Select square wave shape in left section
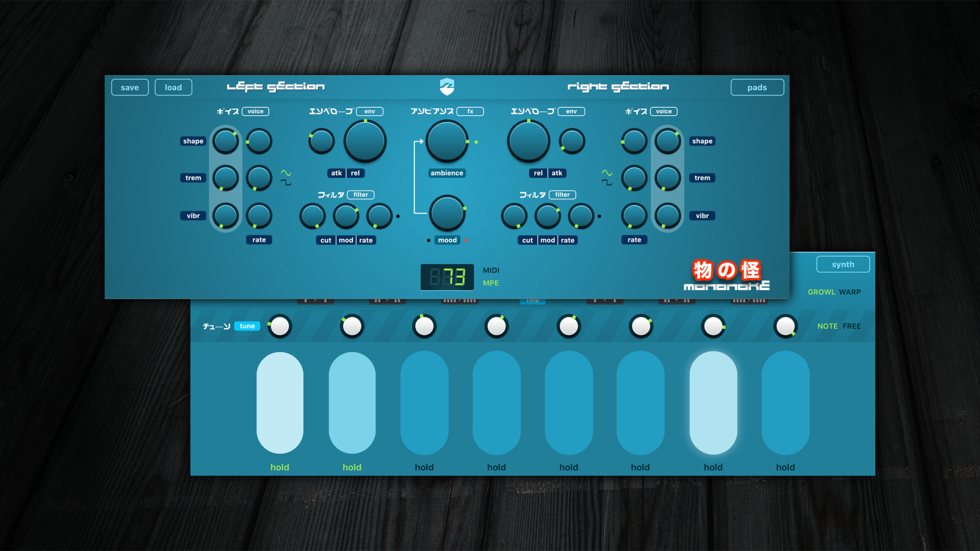The height and width of the screenshot is (551, 980). (x=286, y=183)
